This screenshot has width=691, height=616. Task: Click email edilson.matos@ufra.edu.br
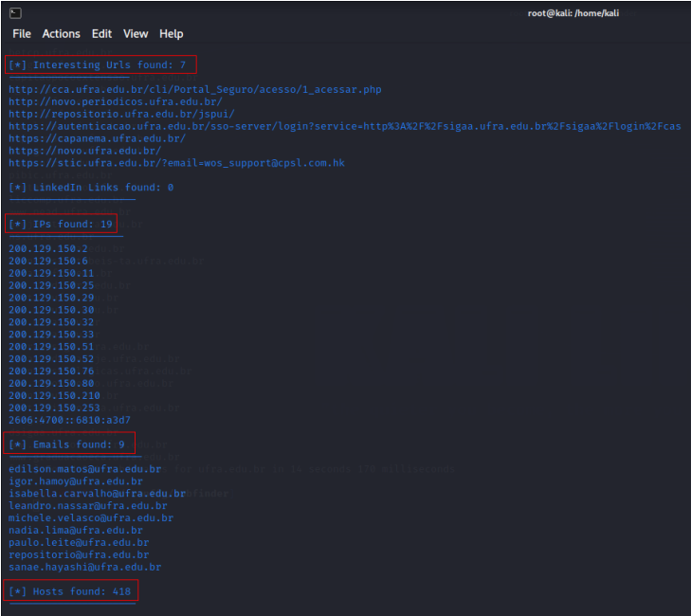(85, 469)
